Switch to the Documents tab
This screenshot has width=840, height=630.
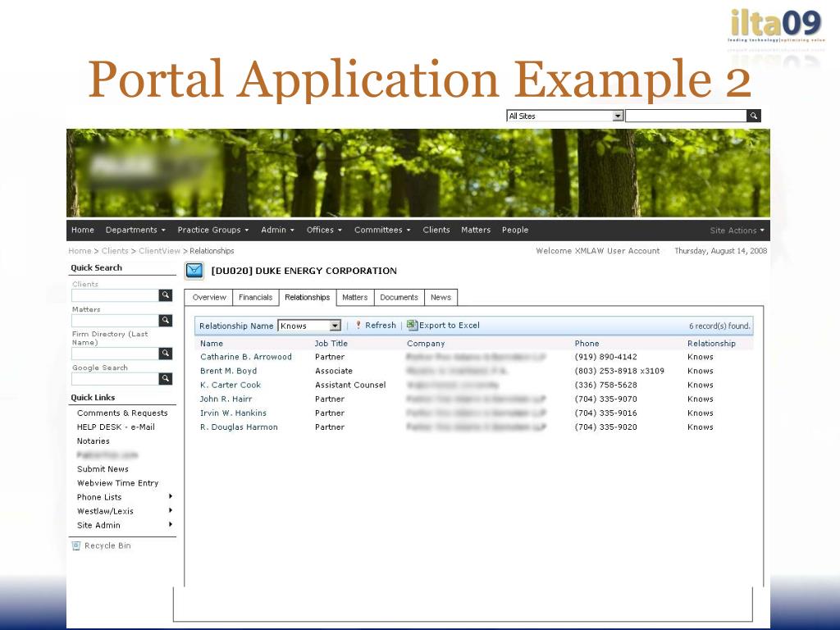click(399, 297)
